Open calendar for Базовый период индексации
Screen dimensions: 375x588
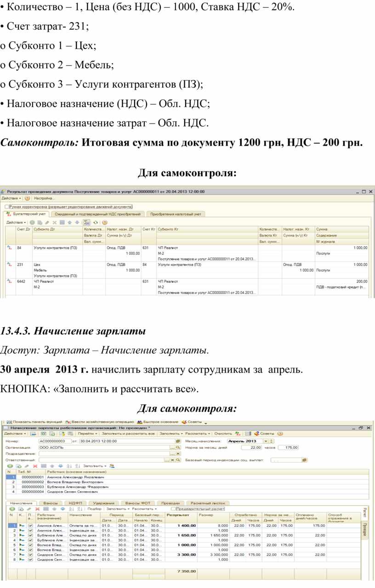304,460
